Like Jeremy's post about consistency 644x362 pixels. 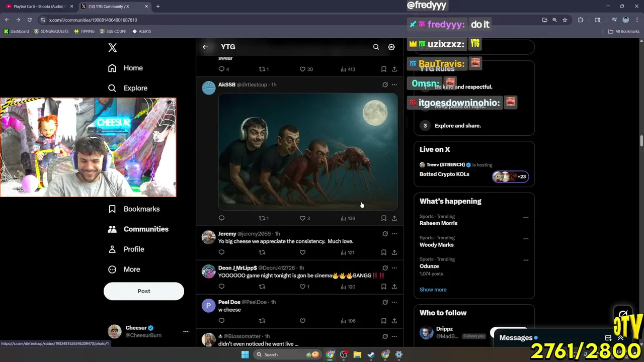pyautogui.click(x=302, y=252)
